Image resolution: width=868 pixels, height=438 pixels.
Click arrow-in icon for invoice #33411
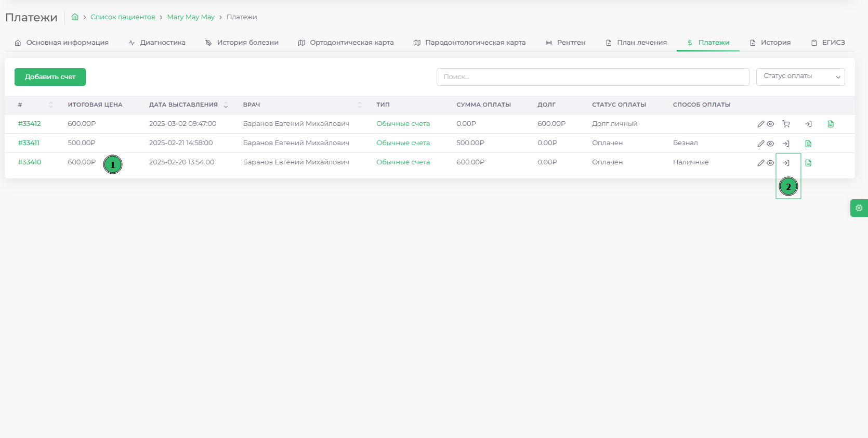pos(786,144)
